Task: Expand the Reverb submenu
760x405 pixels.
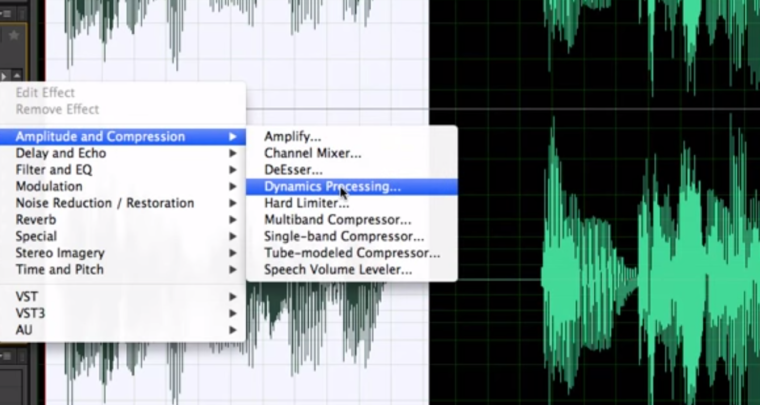Action: click(x=36, y=220)
